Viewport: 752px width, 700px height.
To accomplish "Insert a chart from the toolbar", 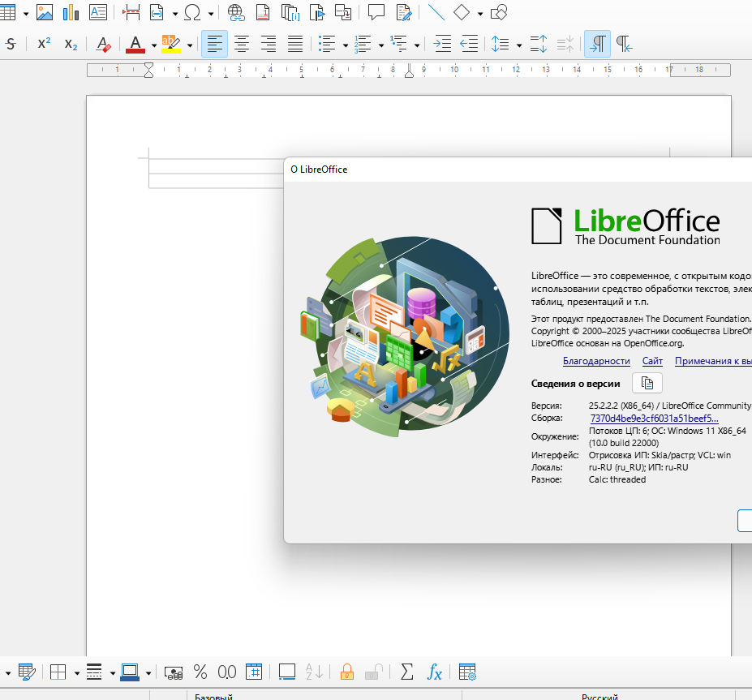I will pos(71,12).
